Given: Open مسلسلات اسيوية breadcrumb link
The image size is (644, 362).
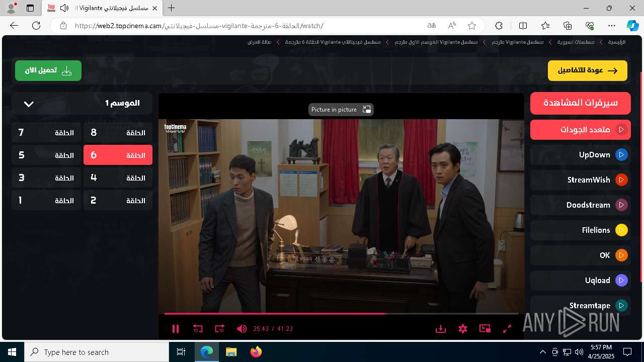Looking at the screenshot, I should (576, 42).
